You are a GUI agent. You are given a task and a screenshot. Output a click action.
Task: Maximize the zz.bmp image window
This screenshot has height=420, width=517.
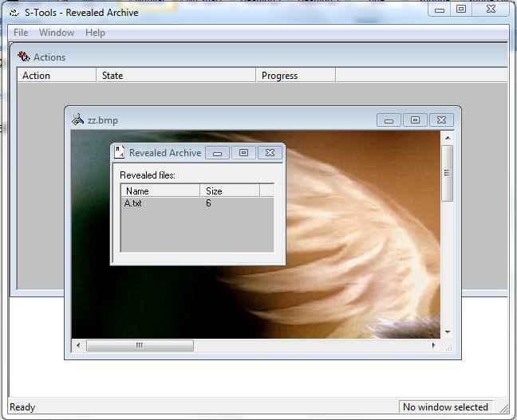click(414, 120)
